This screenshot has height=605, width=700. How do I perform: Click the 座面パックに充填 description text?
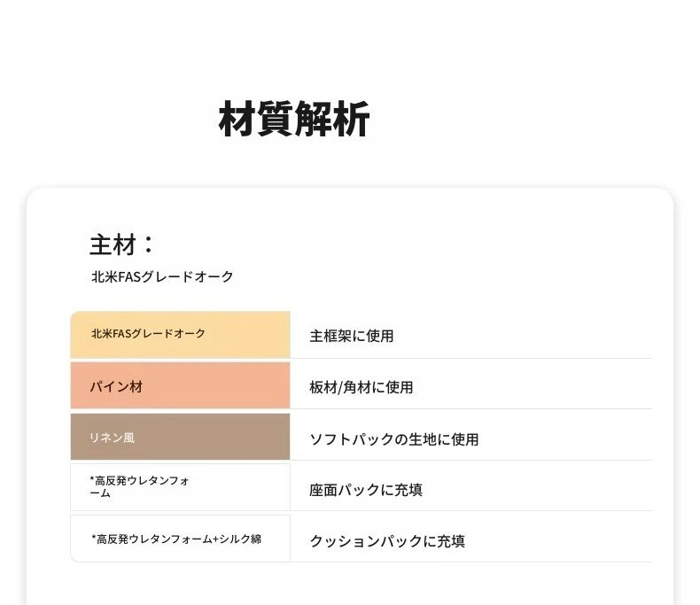(366, 490)
